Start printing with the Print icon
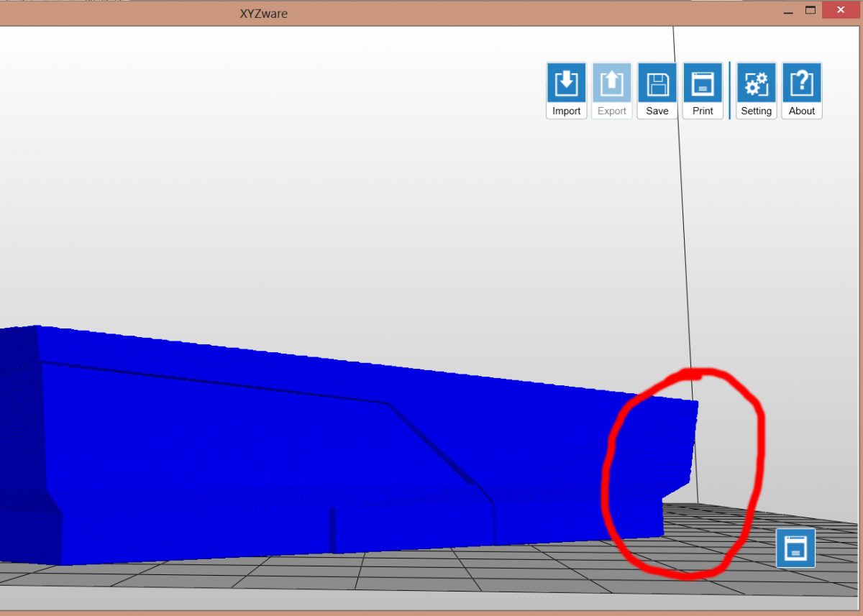 (x=703, y=91)
